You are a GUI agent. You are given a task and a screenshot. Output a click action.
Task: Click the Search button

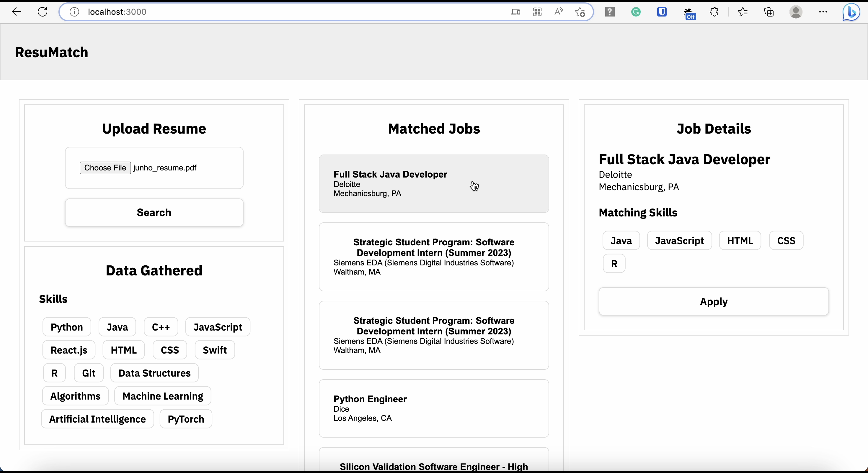coord(154,212)
